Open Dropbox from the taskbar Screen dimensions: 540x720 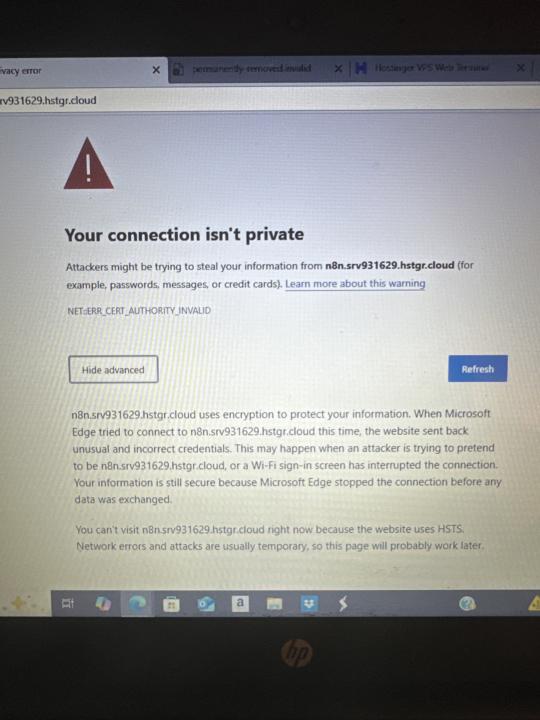[x=309, y=604]
